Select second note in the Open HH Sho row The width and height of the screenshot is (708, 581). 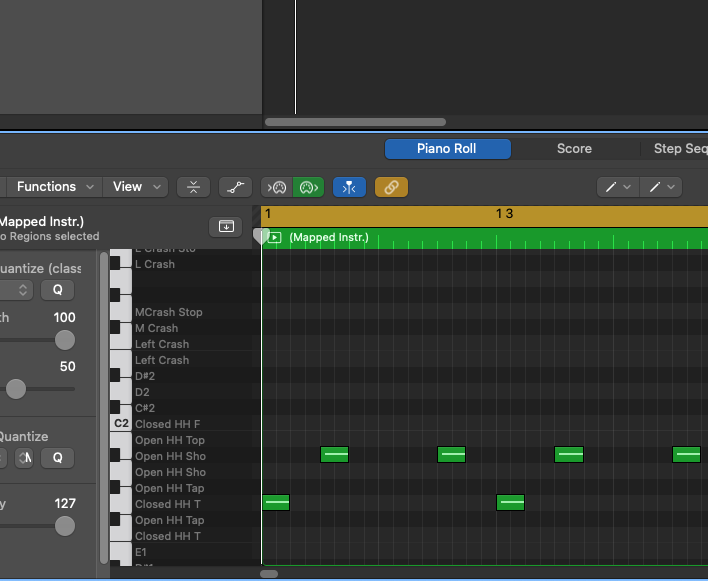(x=452, y=455)
